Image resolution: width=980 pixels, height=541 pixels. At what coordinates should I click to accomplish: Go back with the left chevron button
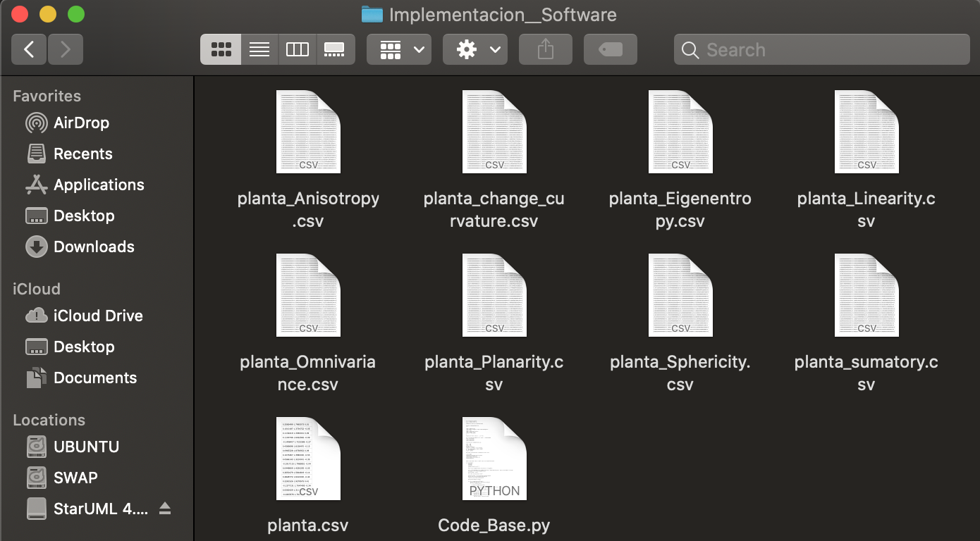point(29,49)
